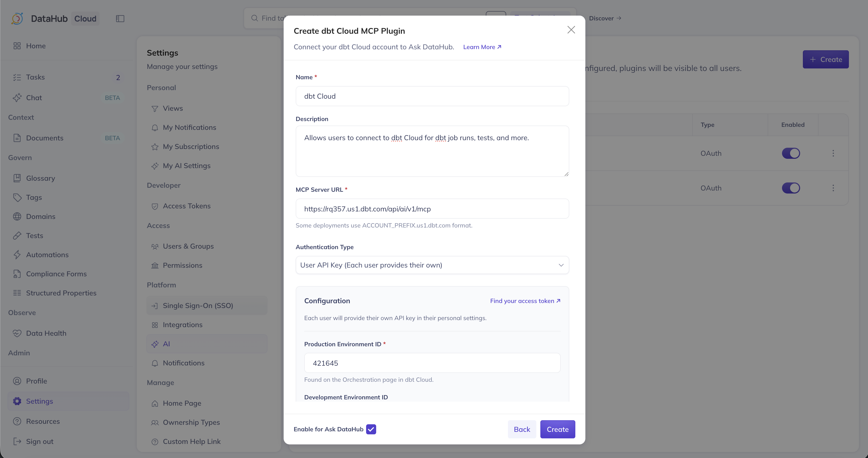Viewport: 868px width, 458px height.
Task: Open three-dot menu for first plugin row
Action: click(833, 153)
